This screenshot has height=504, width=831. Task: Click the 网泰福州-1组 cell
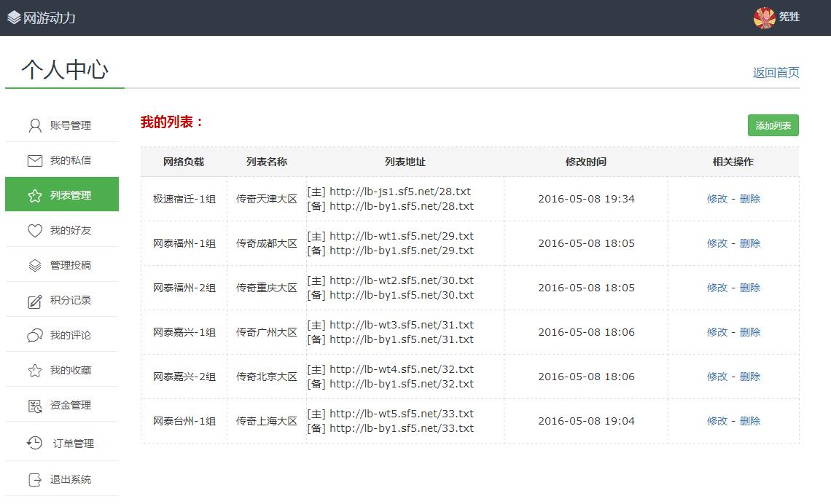click(x=184, y=243)
